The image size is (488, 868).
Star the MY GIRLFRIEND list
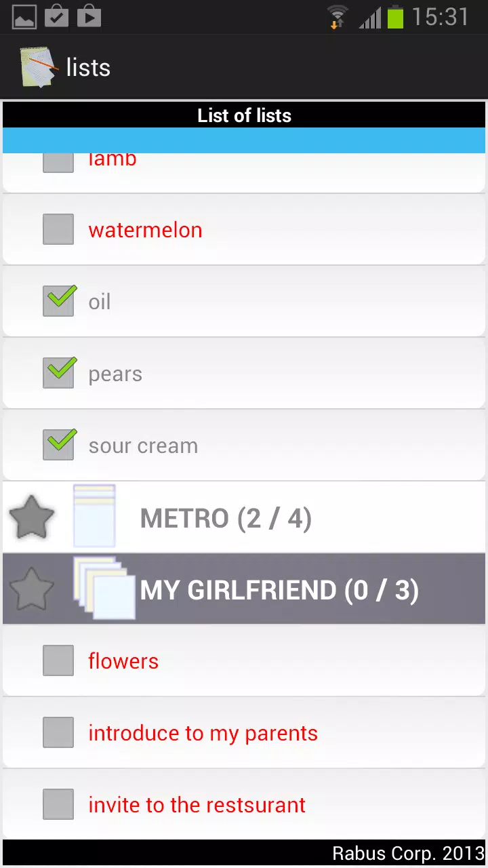pos(31,589)
